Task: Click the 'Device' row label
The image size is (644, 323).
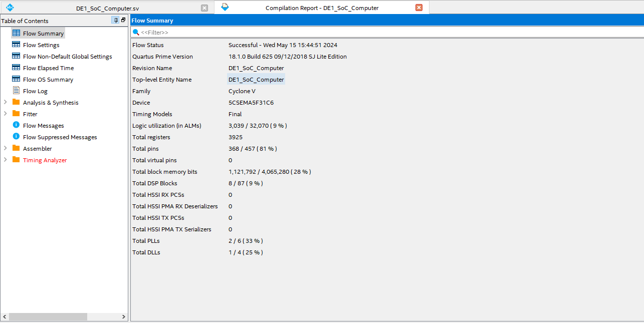Action: tap(141, 103)
